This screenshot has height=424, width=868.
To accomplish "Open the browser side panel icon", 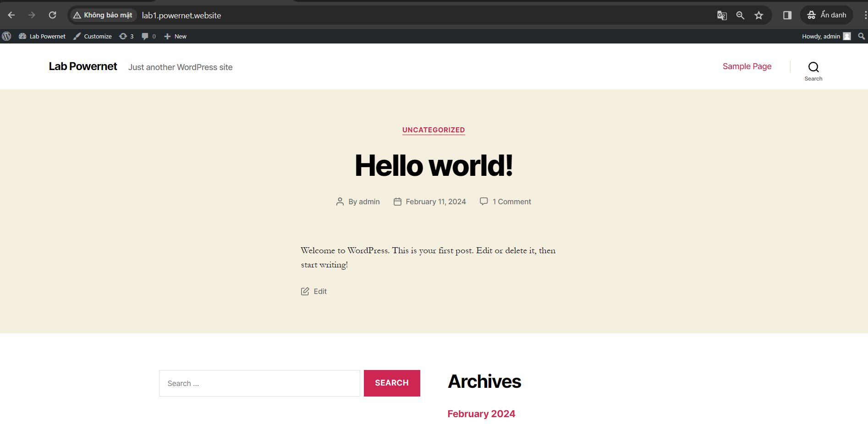I will point(787,15).
